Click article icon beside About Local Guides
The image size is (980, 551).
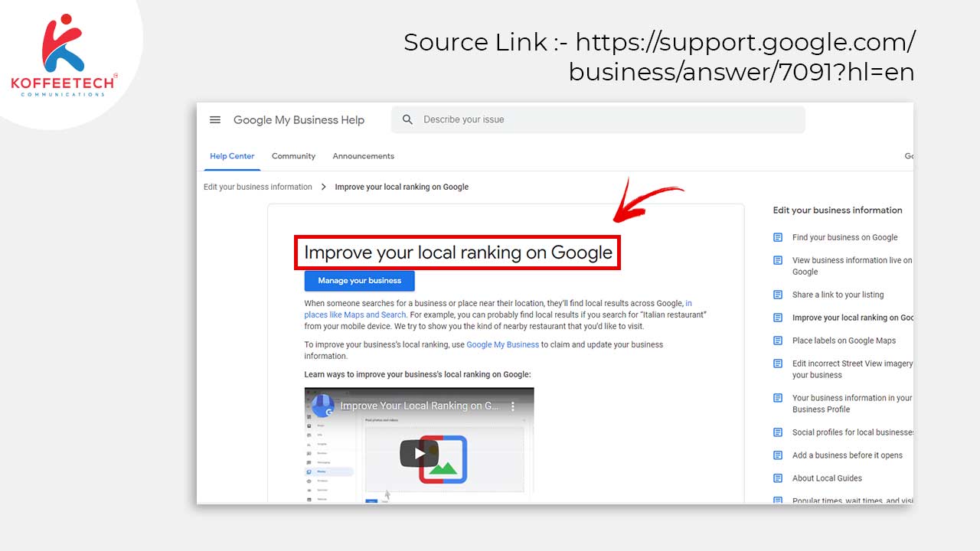tap(778, 478)
